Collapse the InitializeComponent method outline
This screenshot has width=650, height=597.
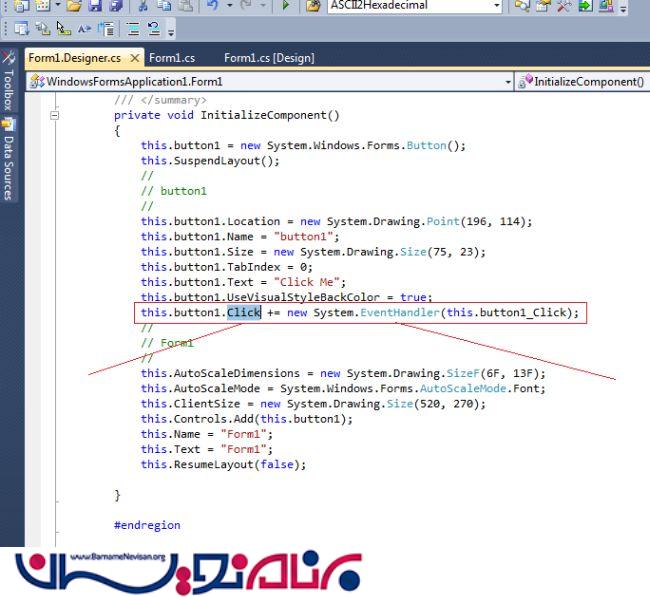click(55, 115)
